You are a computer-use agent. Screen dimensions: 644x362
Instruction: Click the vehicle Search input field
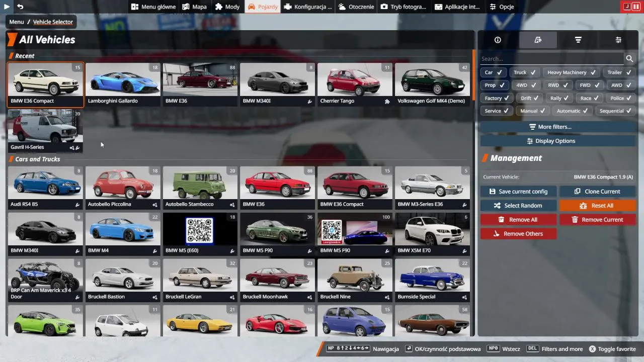[x=552, y=59]
